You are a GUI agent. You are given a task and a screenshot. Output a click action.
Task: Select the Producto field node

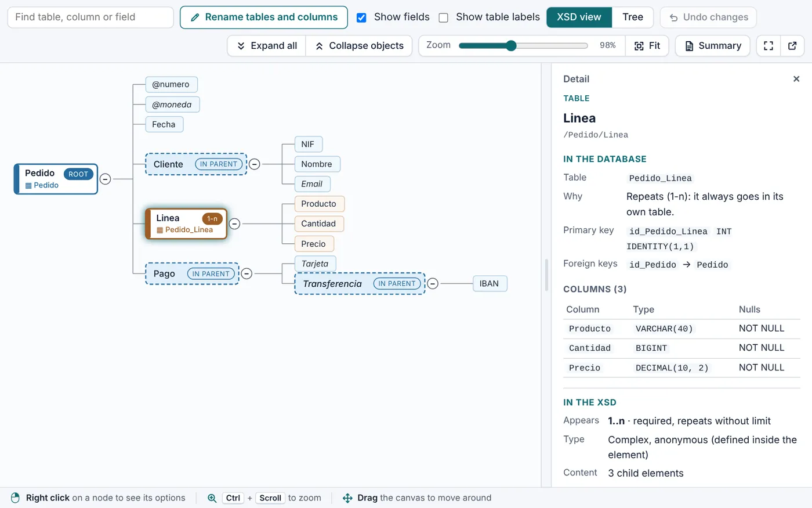[319, 204]
